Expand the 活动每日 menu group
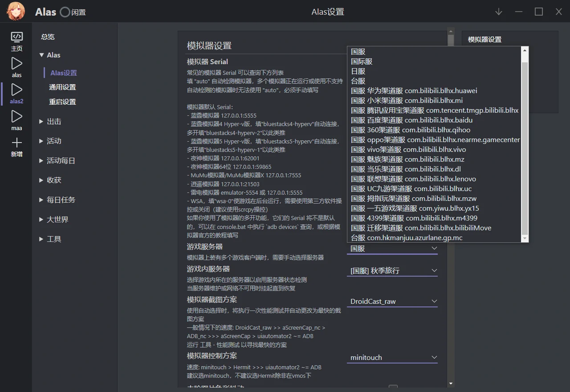570x392 pixels. coord(57,160)
